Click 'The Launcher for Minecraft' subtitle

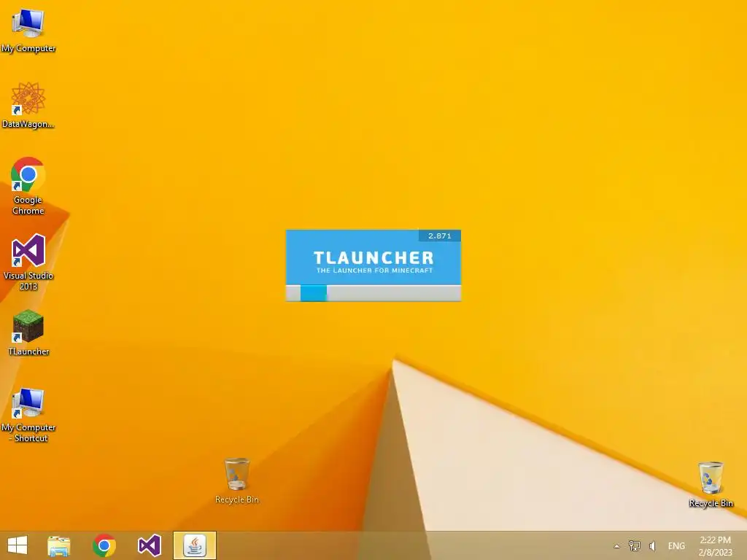click(x=374, y=271)
